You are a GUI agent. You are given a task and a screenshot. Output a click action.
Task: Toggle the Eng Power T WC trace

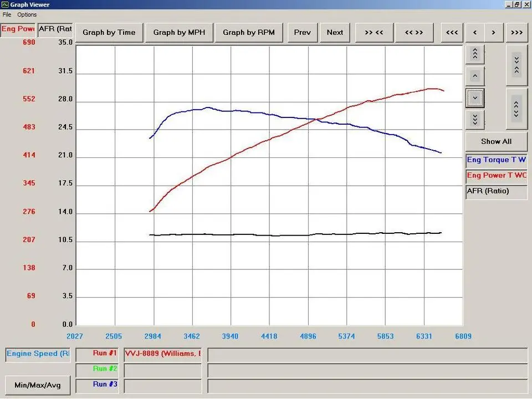(x=497, y=176)
